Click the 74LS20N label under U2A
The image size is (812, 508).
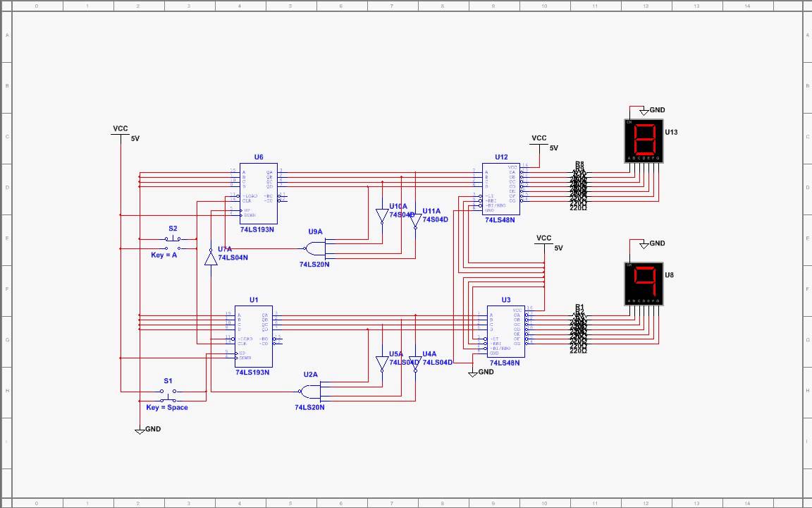309,407
